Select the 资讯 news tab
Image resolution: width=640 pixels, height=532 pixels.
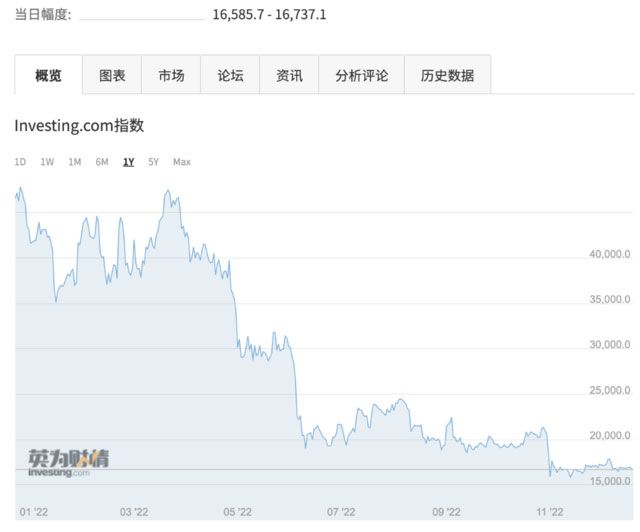[x=289, y=75]
